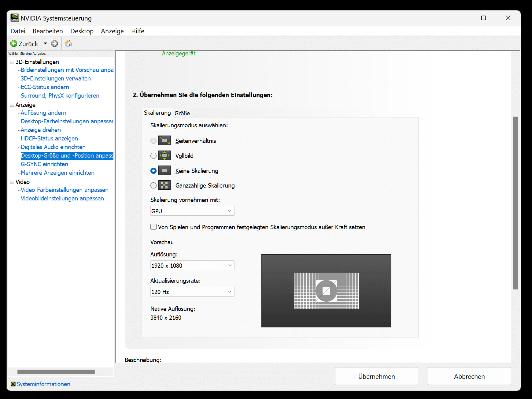
Task: Click the Systeminformationen icon
Action: (13, 384)
